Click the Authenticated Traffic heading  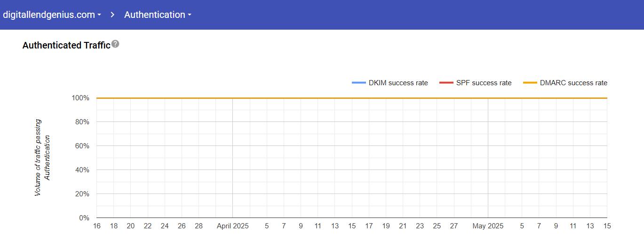click(x=66, y=45)
